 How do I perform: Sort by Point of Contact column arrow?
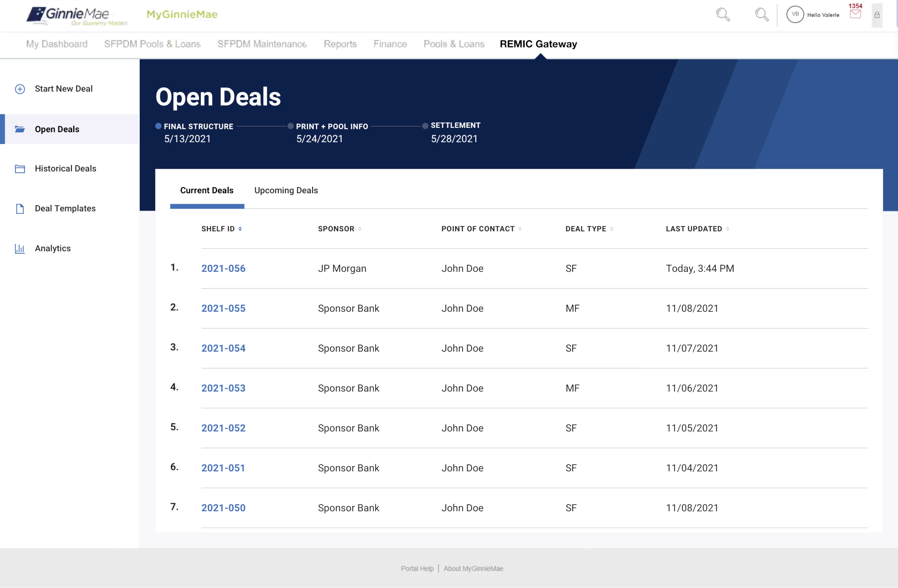pos(520,229)
